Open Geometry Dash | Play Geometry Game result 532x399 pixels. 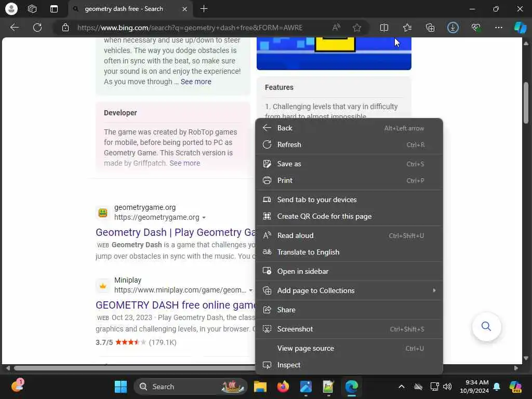point(176,232)
